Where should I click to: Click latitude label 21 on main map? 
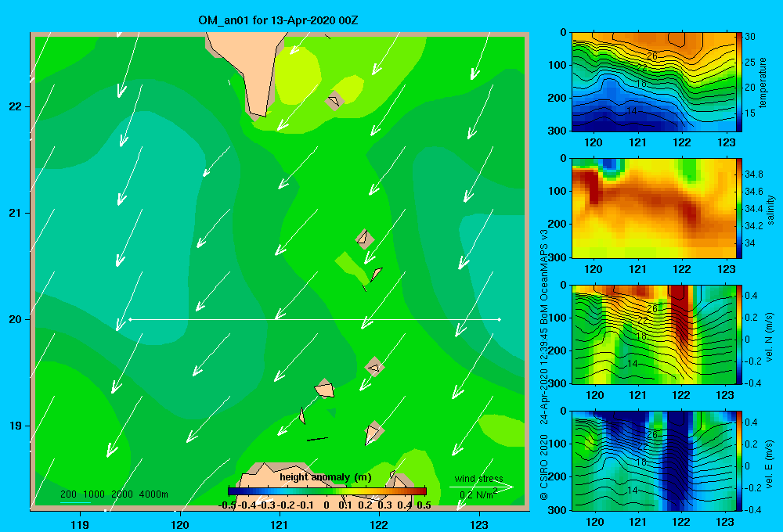14,213
